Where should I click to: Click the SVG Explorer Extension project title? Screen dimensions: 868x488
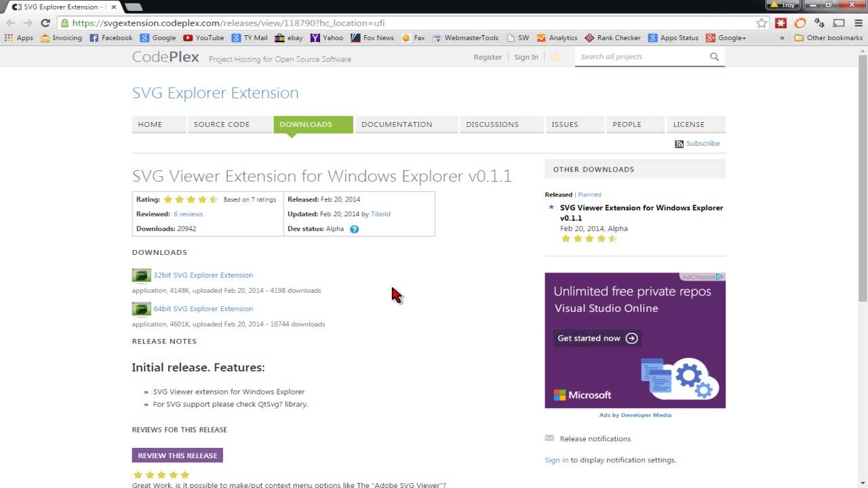[215, 93]
